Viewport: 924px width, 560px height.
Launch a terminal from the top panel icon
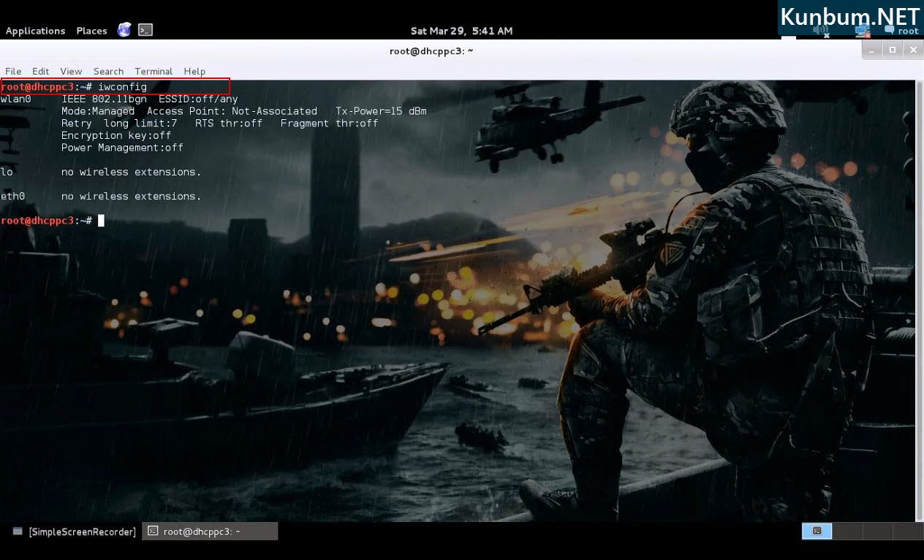pyautogui.click(x=145, y=30)
